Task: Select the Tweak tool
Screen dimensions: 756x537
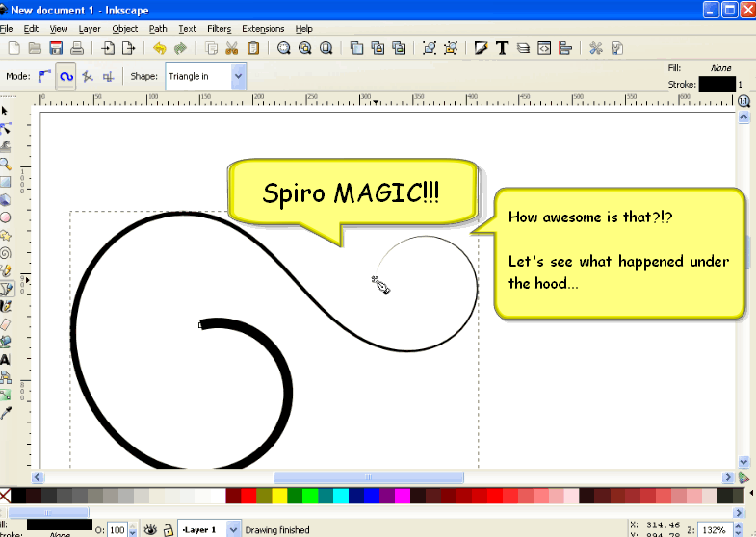Action: [x=5, y=146]
